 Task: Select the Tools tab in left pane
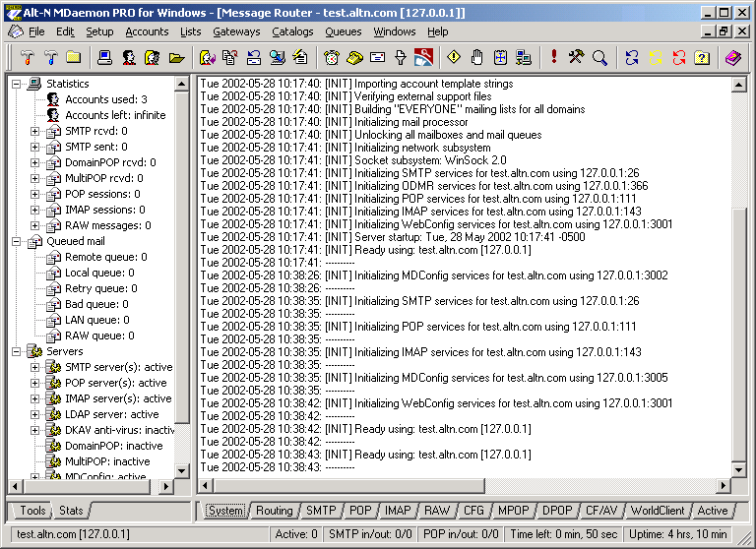pos(32,511)
